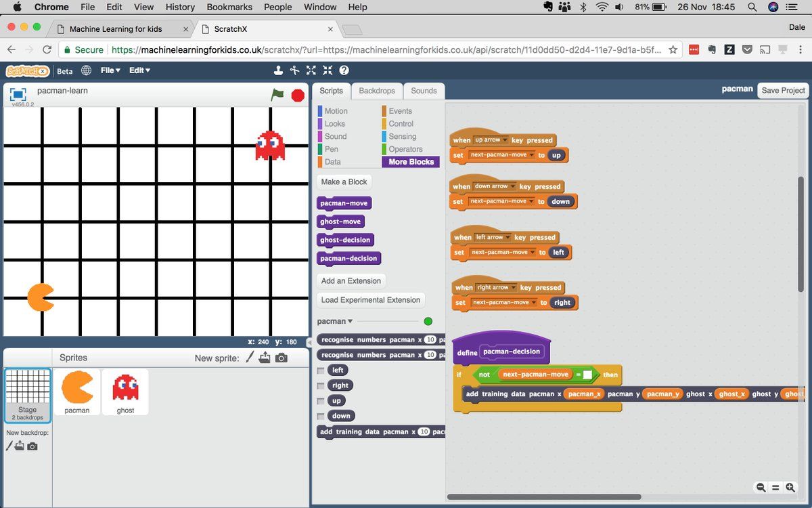Paint a new backdrop with the brush icon
Viewport: 812px width, 508px height.
pos(9,446)
